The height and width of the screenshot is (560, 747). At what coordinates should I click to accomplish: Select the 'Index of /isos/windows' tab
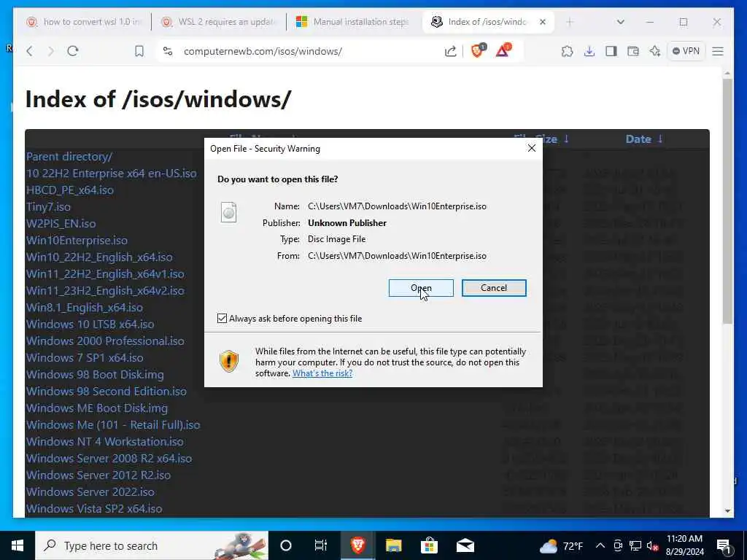[487, 22]
